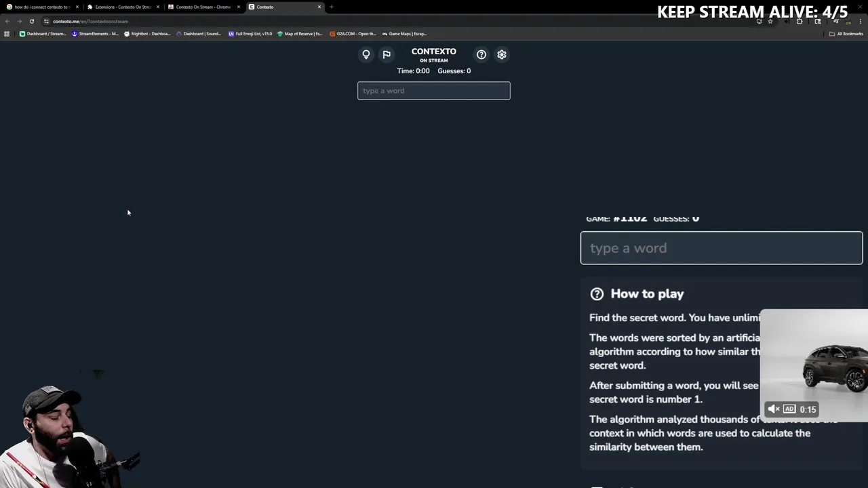Open the extensions puzzle icon
Image resolution: width=868 pixels, height=488 pixels.
800,21
